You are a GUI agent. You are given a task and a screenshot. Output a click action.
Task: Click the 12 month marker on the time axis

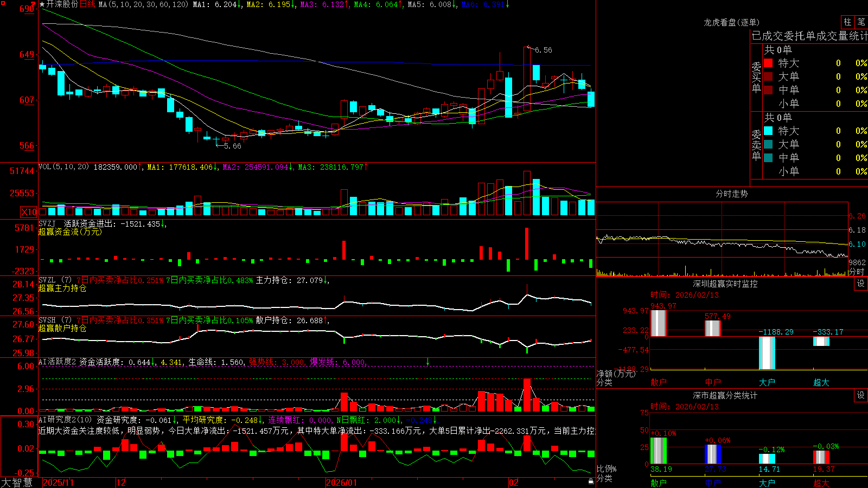pyautogui.click(x=122, y=483)
